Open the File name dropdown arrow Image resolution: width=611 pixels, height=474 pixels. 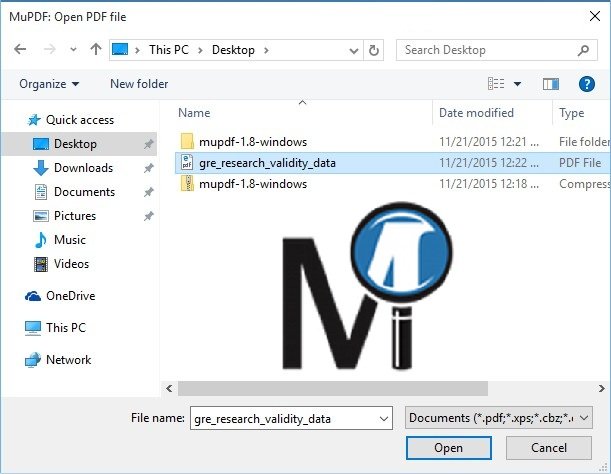point(383,419)
